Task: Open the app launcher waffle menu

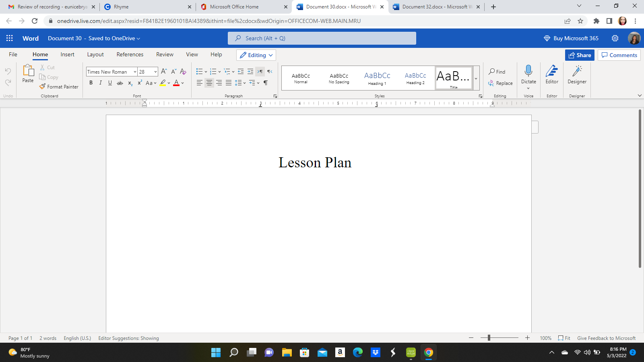Action: coord(10,38)
